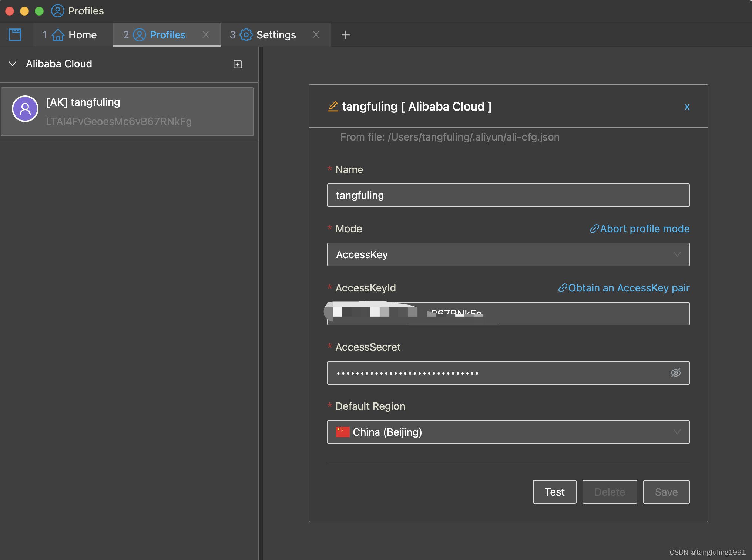The width and height of the screenshot is (752, 560).
Task: Toggle AccessSecret visibility eye icon
Action: coord(675,373)
